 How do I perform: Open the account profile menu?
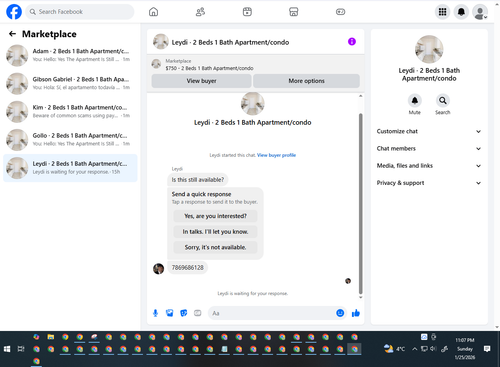click(x=480, y=12)
